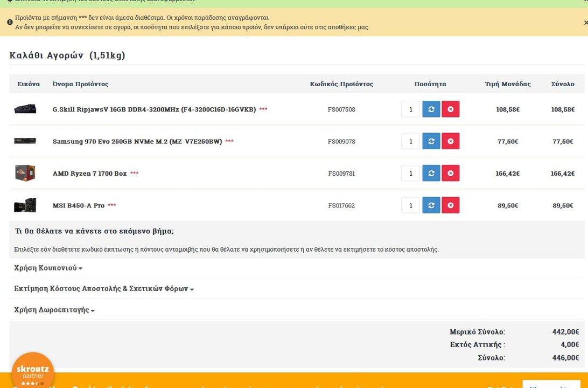Remove AMD Ryzen 7 1700 Box item
The image size is (588, 388).
point(450,174)
